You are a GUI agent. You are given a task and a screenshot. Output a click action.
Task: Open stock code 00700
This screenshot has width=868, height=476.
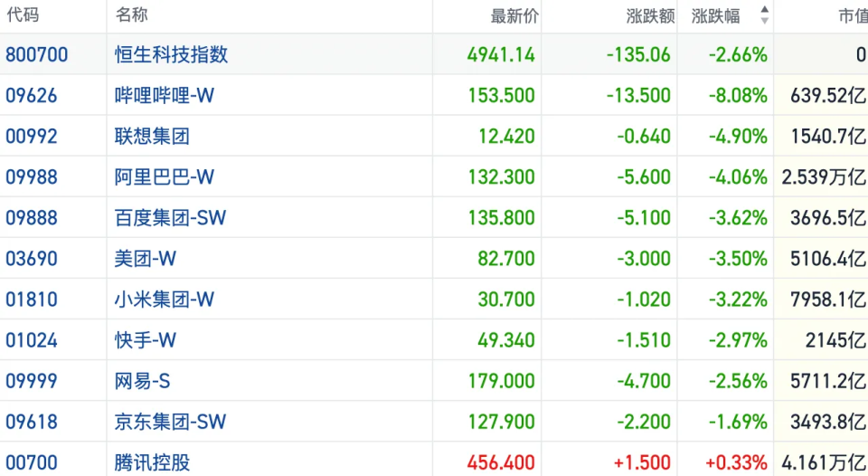[x=32, y=462]
